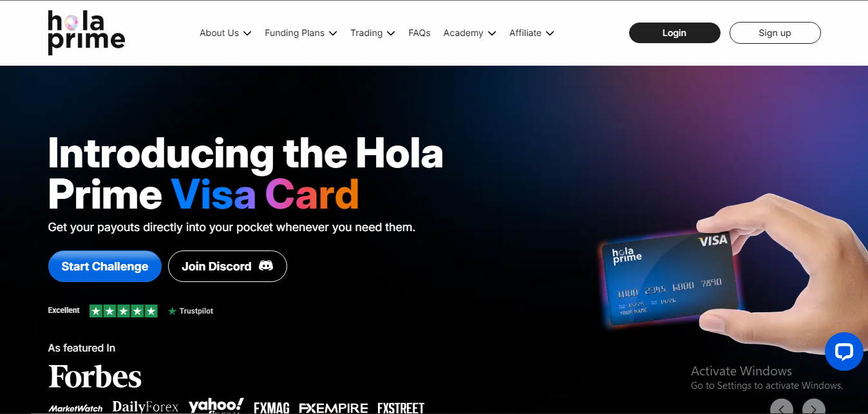This screenshot has height=414, width=868.
Task: Click the Sign up button
Action: point(775,33)
